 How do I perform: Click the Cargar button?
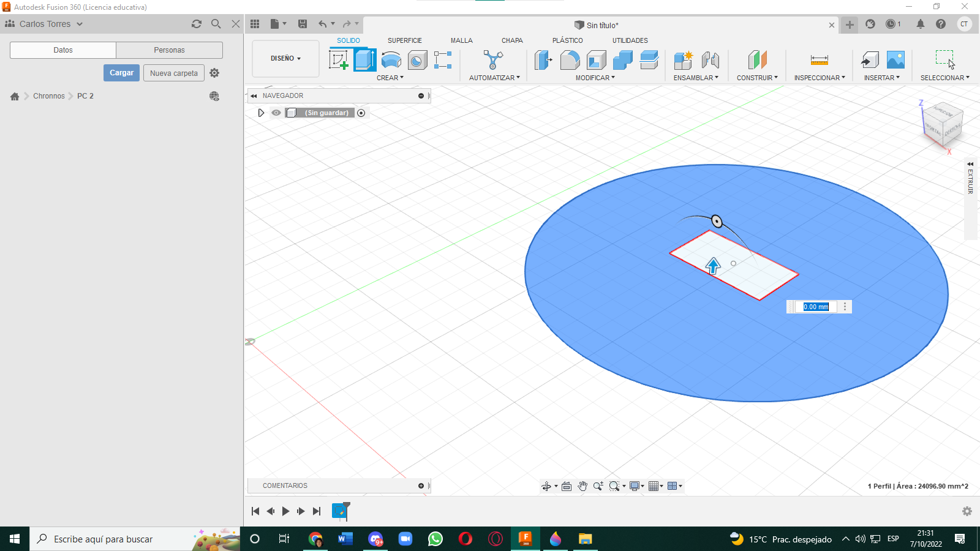pyautogui.click(x=121, y=73)
